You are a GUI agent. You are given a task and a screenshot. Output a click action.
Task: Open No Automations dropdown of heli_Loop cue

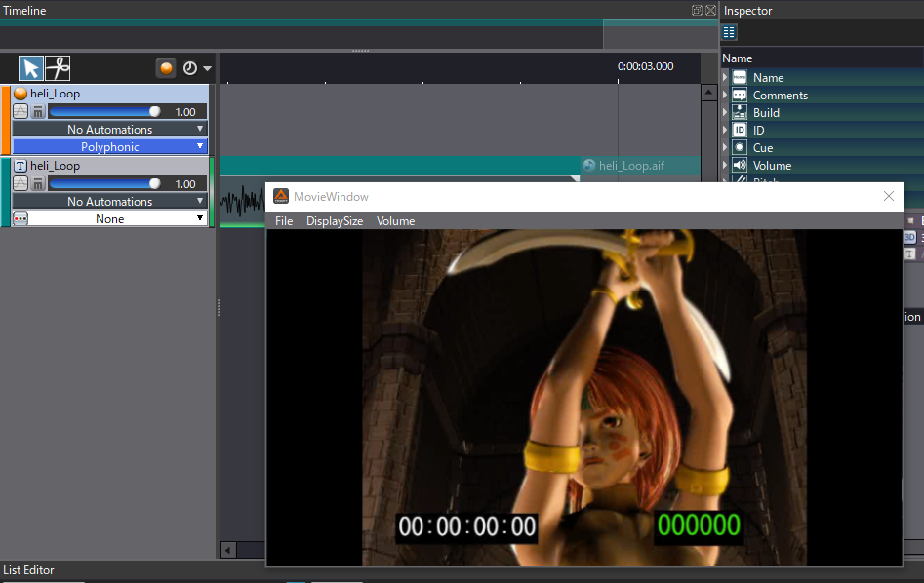point(109,129)
